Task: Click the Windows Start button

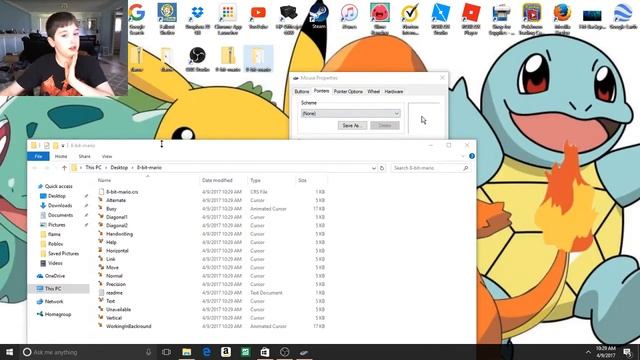Action: coord(9,352)
